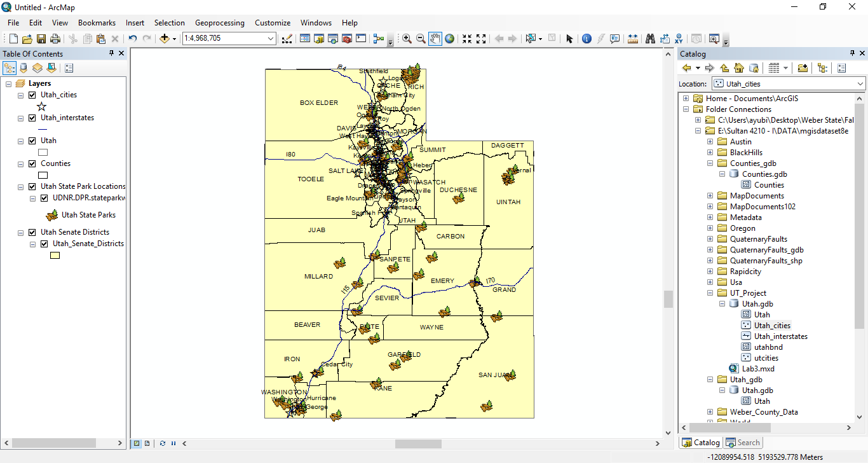The width and height of the screenshot is (868, 463).
Task: Create a new map document
Action: [x=13, y=39]
